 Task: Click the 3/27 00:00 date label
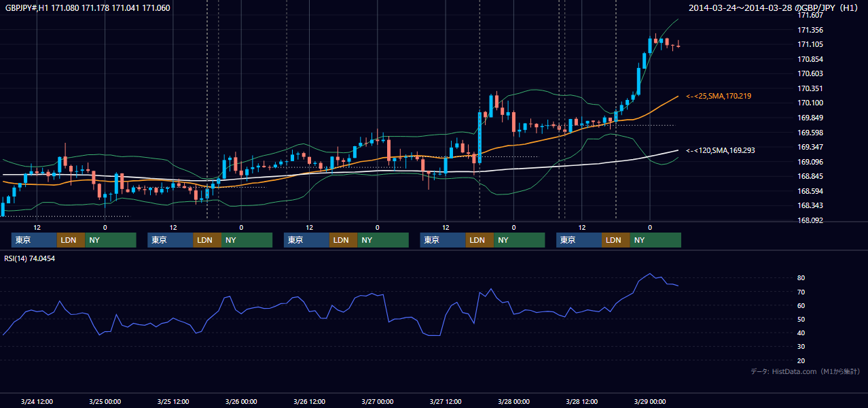pyautogui.click(x=377, y=402)
